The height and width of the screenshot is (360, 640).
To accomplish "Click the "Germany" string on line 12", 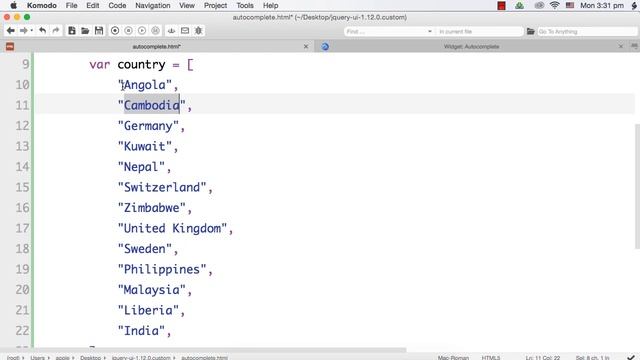I will point(148,126).
